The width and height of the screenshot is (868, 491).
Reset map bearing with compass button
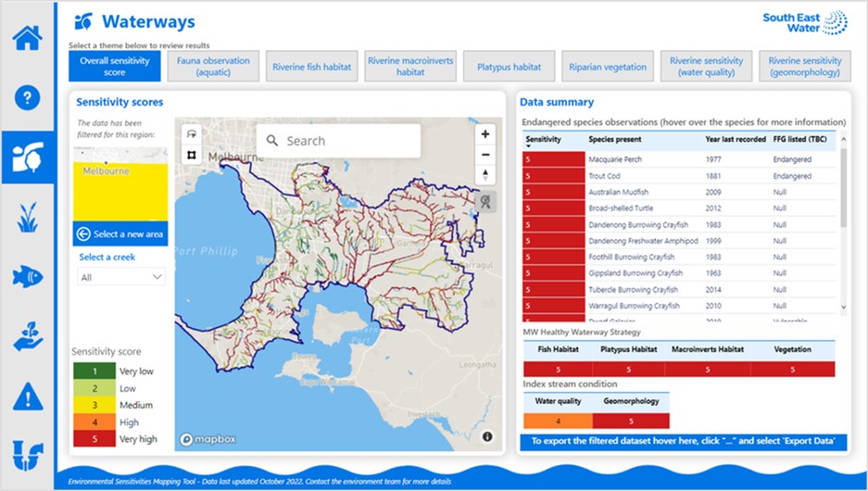point(485,174)
